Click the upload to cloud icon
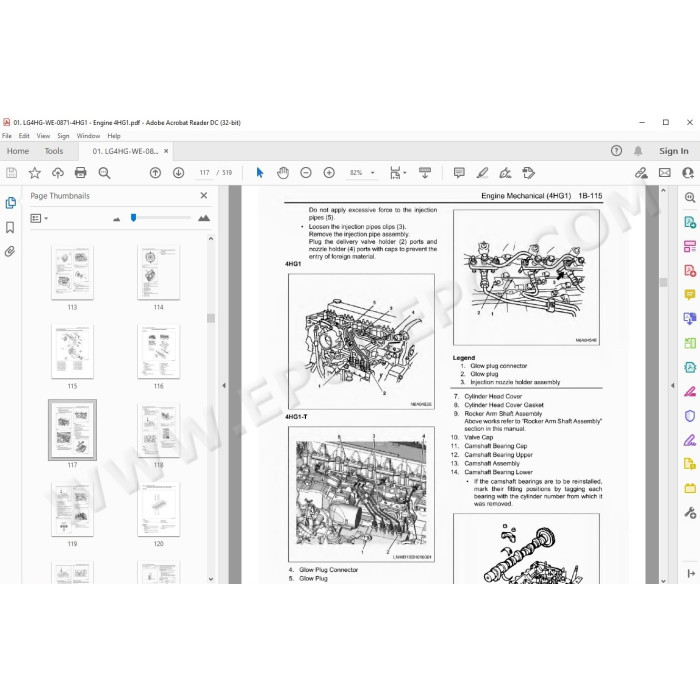The width and height of the screenshot is (700, 700). click(58, 173)
